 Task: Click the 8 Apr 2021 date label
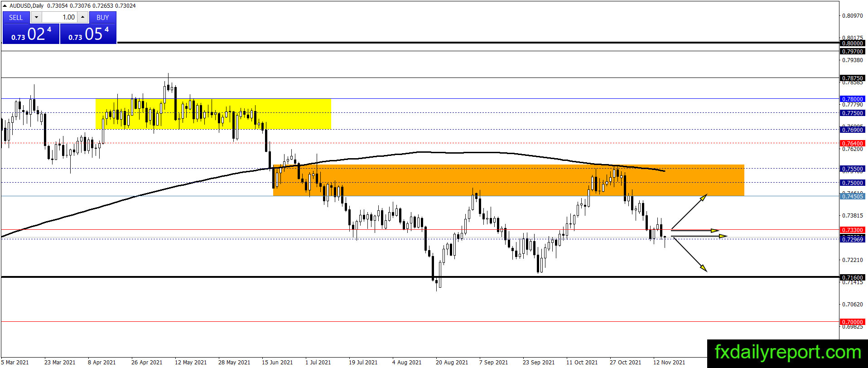click(x=102, y=363)
